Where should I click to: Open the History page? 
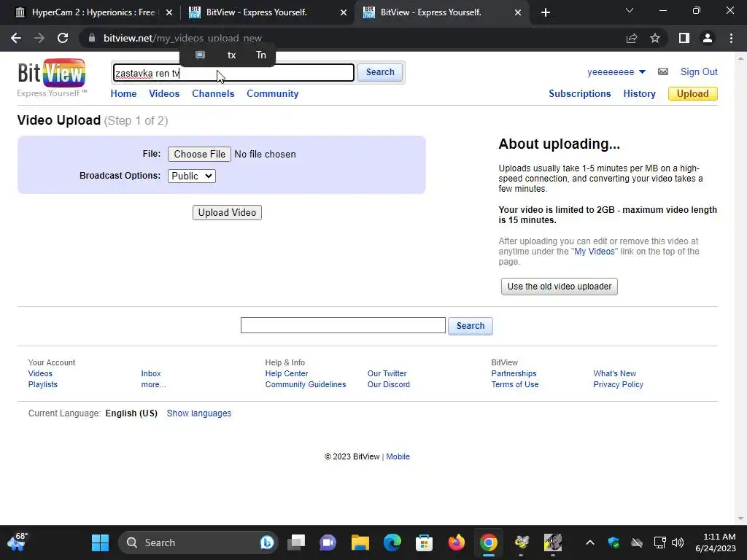[x=639, y=94]
